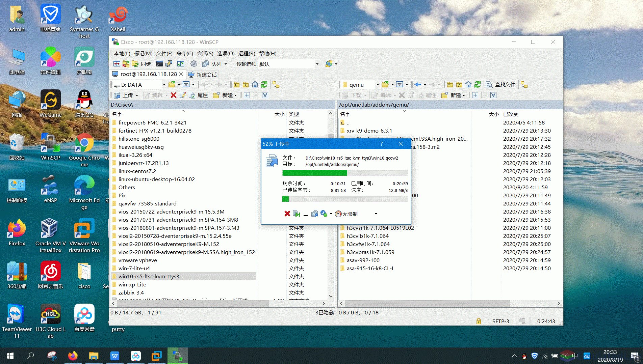Refresh the local panel
Viewport: 643px width, 364px height.
264,85
